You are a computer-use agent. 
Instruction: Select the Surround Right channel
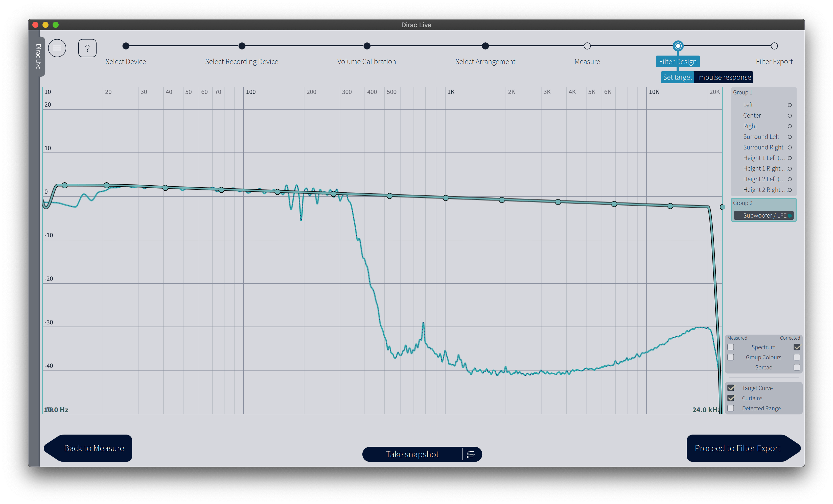[763, 147]
